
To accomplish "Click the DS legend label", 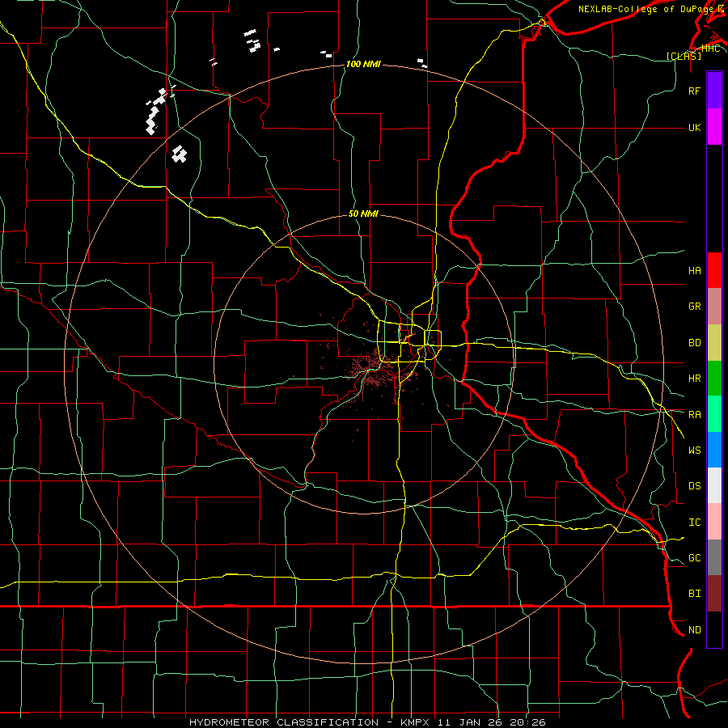I will tap(694, 485).
